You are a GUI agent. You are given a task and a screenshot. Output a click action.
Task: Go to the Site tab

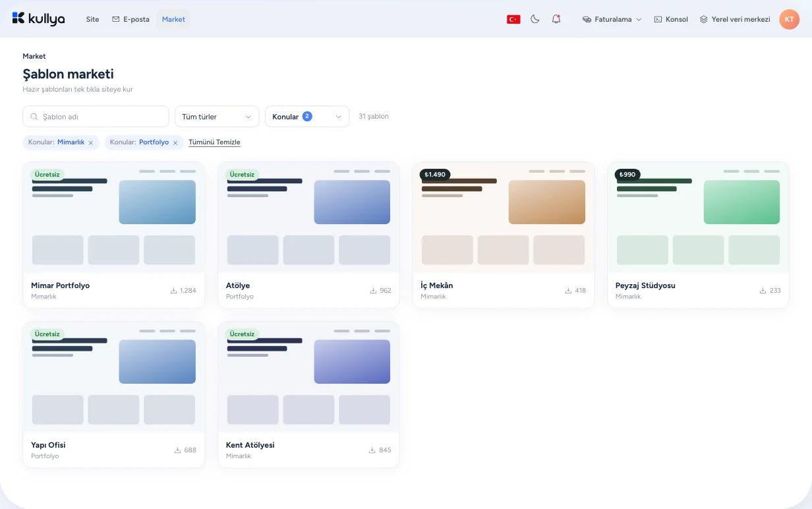(92, 19)
